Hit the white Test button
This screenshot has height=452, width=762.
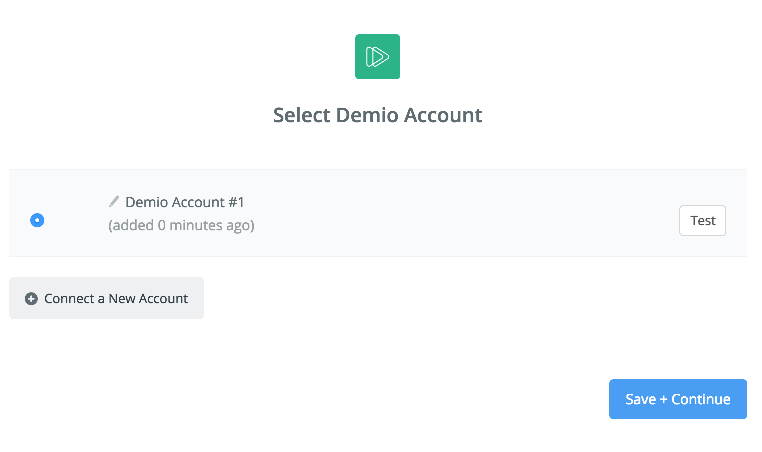[702, 221]
